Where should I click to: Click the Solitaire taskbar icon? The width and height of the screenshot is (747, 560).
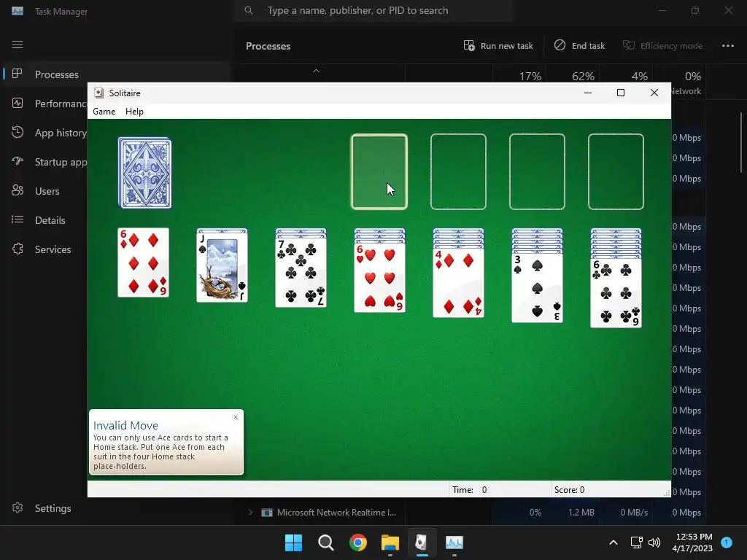click(x=422, y=542)
